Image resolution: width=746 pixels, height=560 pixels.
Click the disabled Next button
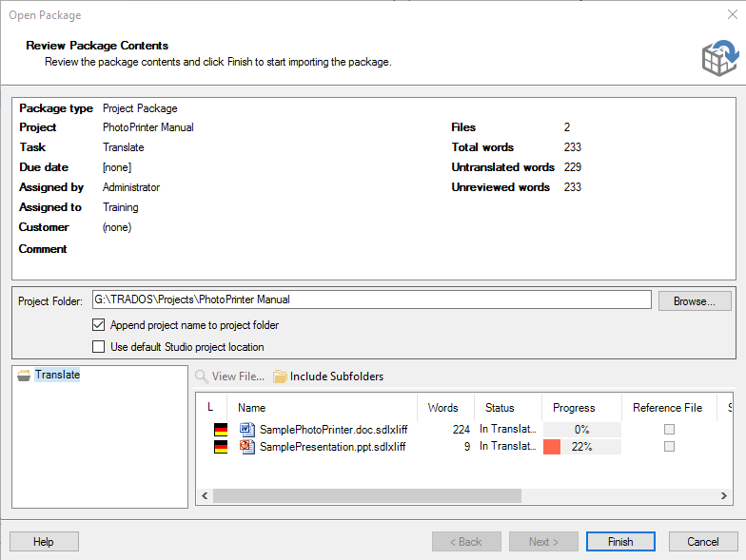(x=543, y=542)
